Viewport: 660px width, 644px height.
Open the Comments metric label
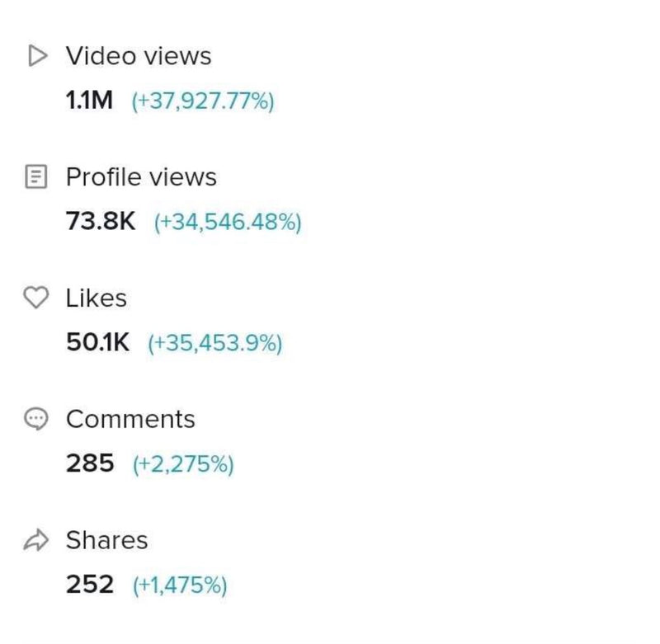[x=130, y=419]
